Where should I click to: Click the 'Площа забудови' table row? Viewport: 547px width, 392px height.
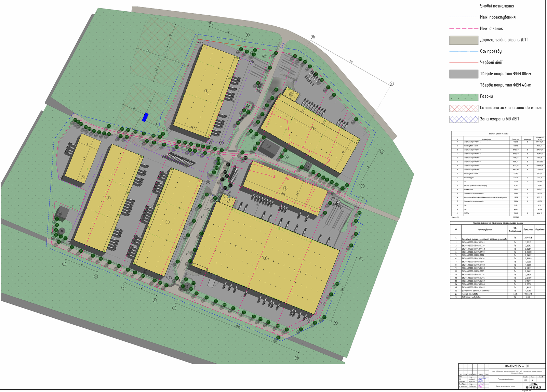pyautogui.click(x=470, y=294)
